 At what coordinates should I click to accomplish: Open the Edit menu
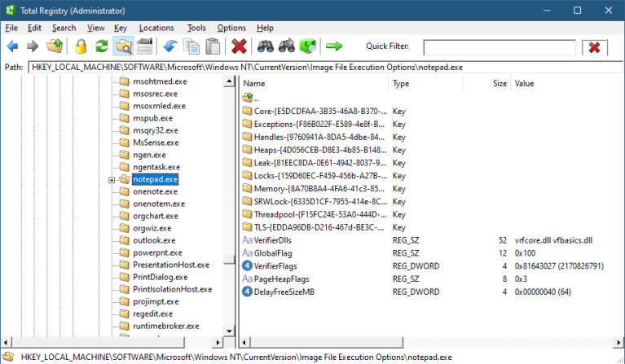[x=34, y=28]
